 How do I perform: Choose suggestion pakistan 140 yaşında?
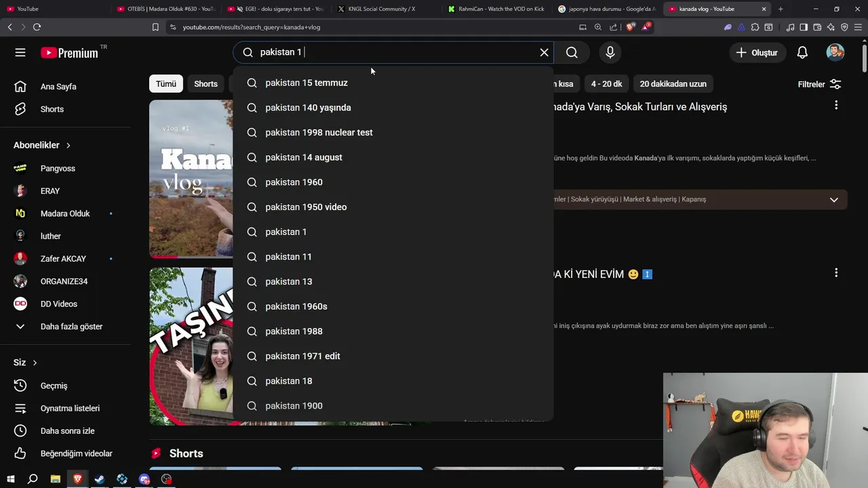click(393, 108)
